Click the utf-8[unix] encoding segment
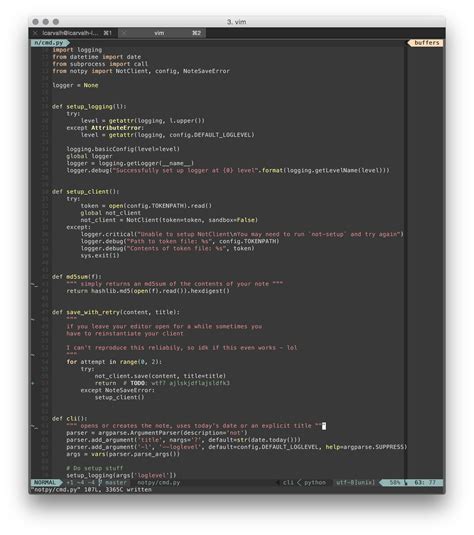Image resolution: width=474 pixels, height=535 pixels. [x=355, y=482]
